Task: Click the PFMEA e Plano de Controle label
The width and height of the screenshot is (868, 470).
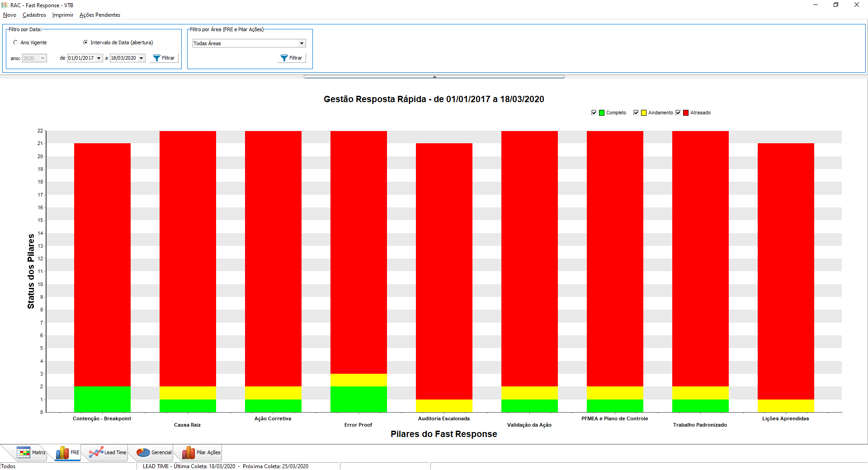Action: [x=614, y=418]
